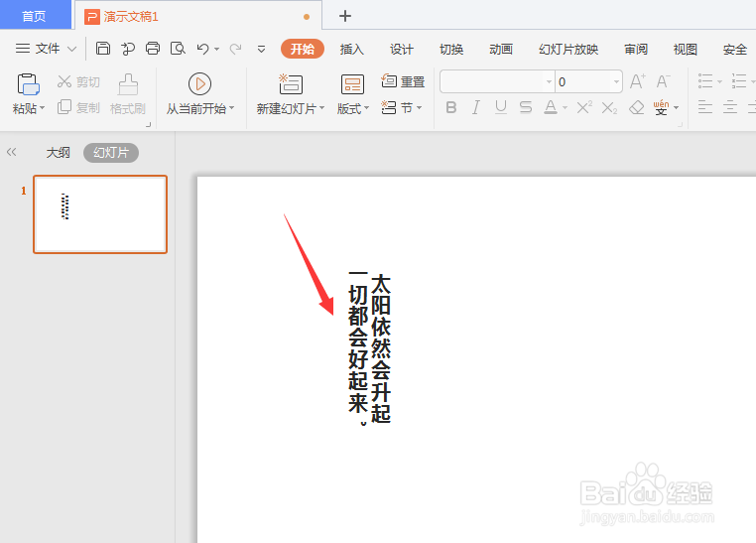
Task: Open the Security (安全) tab
Action: click(735, 49)
